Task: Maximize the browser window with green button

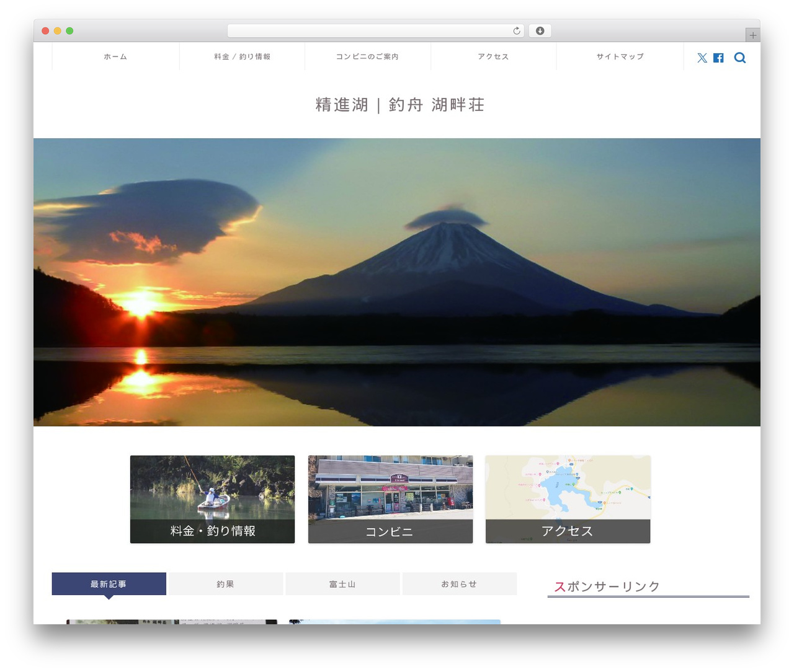Action: (x=69, y=31)
